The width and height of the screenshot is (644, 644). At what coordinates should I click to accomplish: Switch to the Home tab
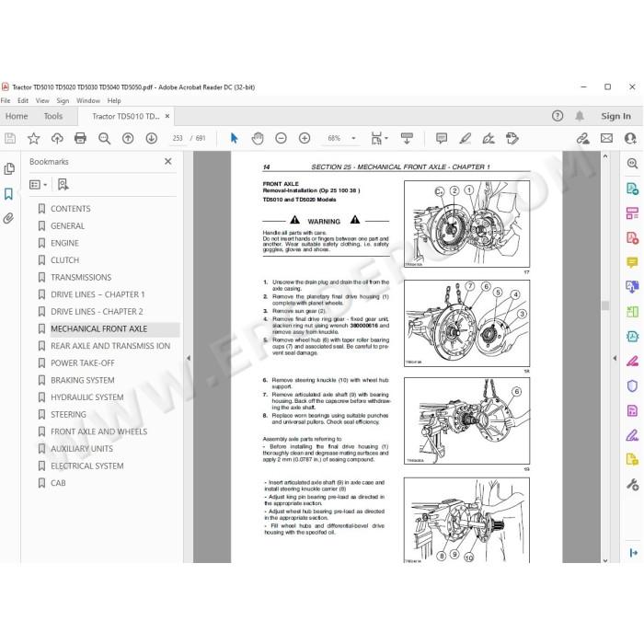[x=17, y=116]
